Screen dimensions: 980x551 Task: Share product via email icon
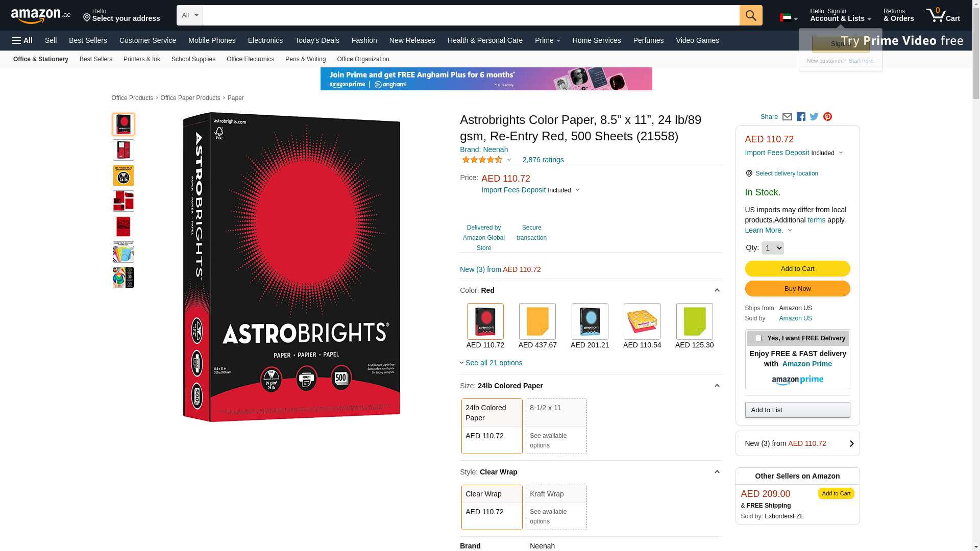787,117
